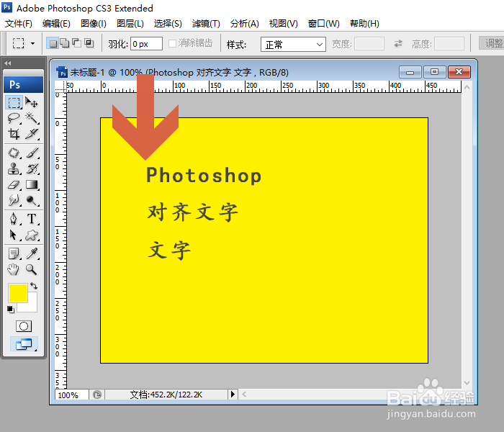The width and height of the screenshot is (504, 432).
Task: Open the 图层(L) menu
Action: (130, 24)
